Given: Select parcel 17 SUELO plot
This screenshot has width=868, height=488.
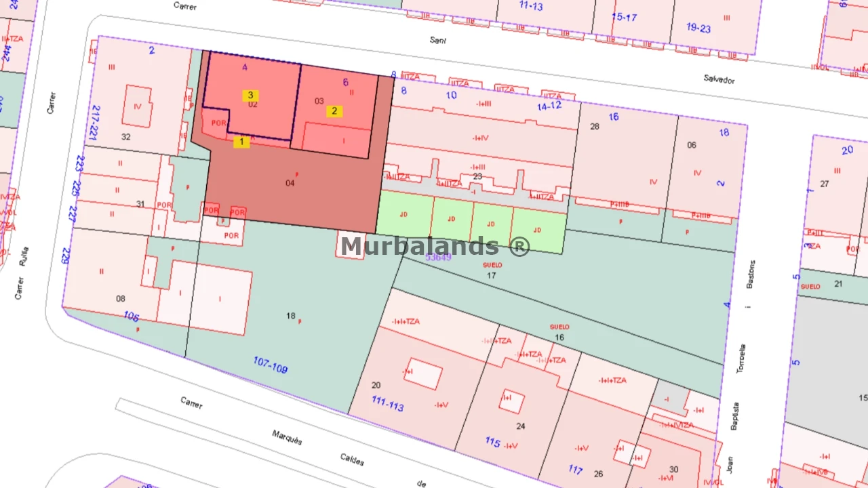Looking at the screenshot, I should point(492,274).
